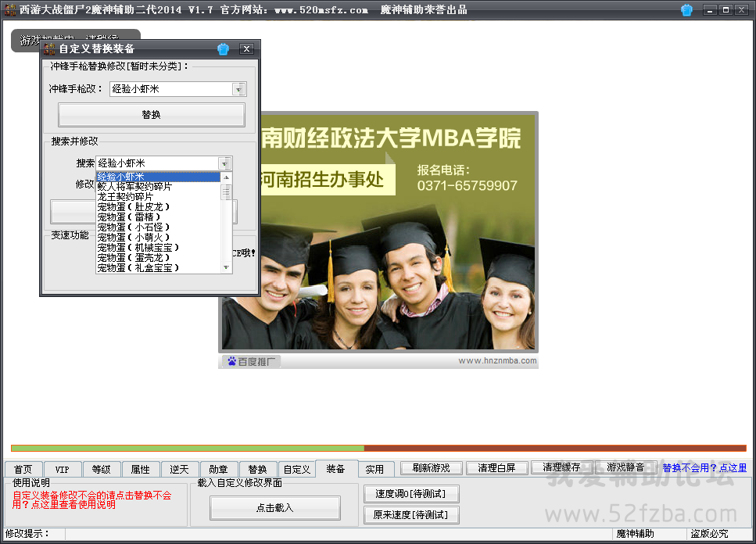Viewport: 756px width, 544px height.
Task: Choose 宠物蛋(礼盒宝宝) in the list
Action: 158,267
